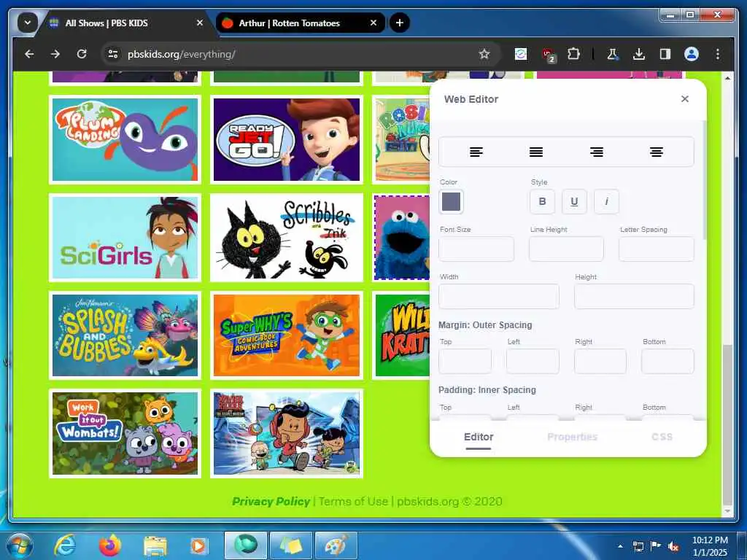Image resolution: width=747 pixels, height=560 pixels.
Task: Bookmark this page with the star
Action: point(484,54)
